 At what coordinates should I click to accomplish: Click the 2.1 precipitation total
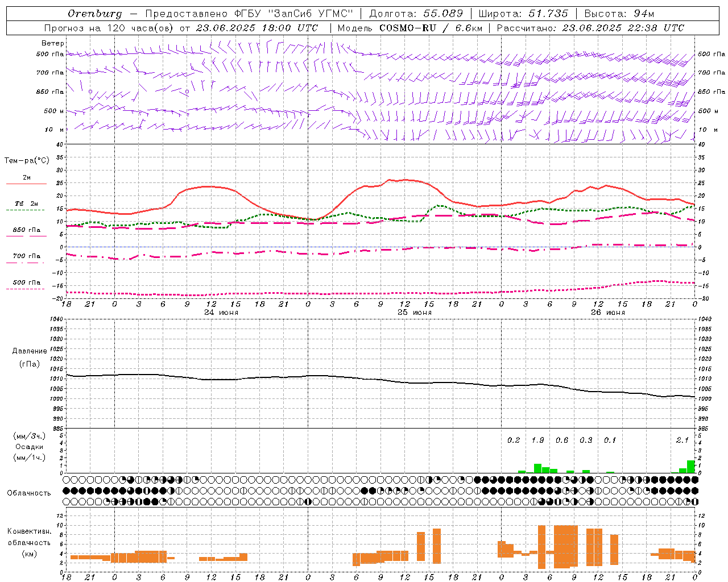682,440
